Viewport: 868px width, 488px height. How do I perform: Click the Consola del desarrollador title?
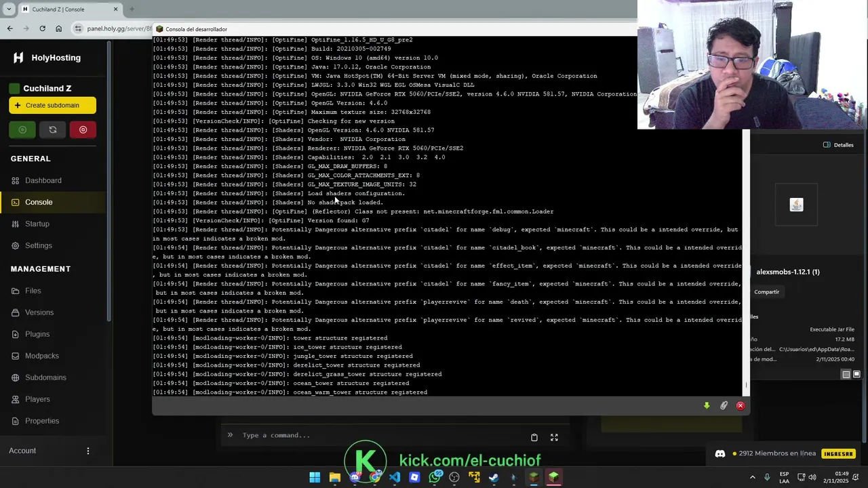click(196, 29)
